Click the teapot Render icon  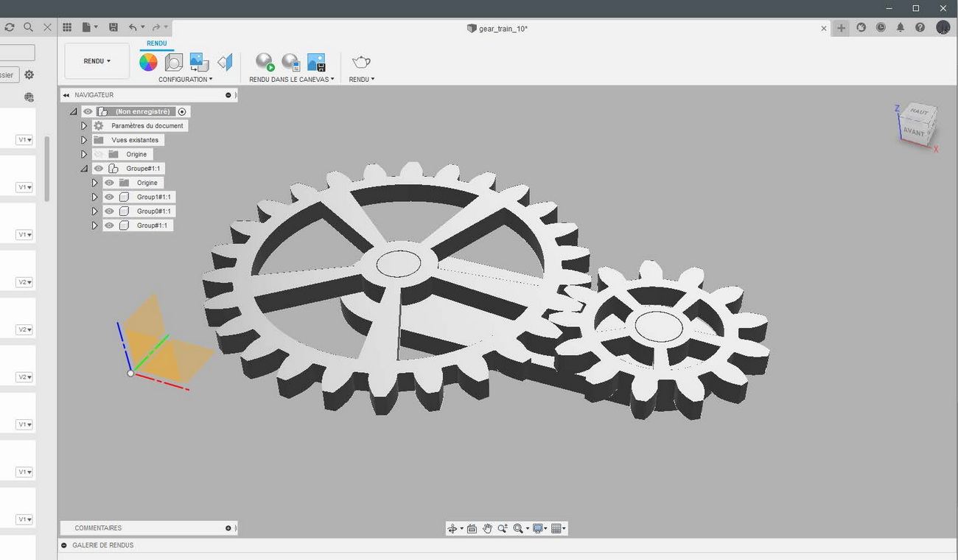(361, 63)
